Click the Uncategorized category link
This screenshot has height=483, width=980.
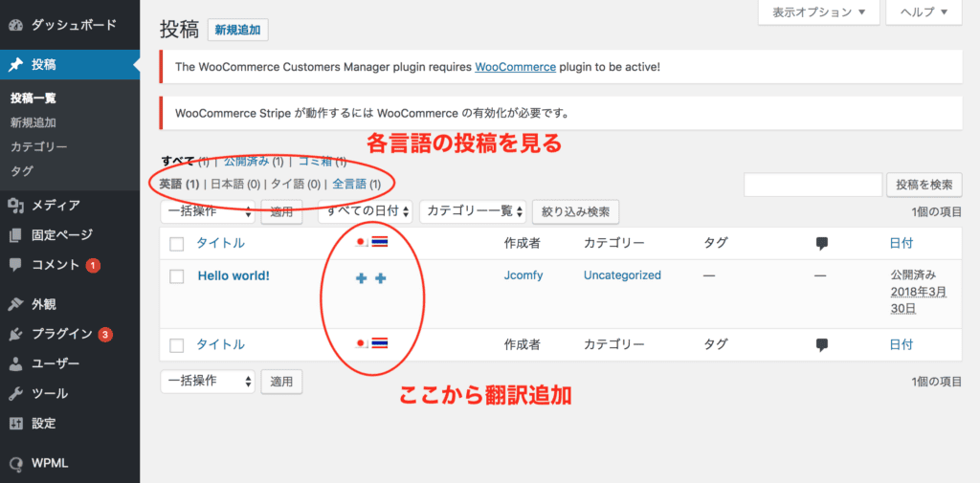622,274
